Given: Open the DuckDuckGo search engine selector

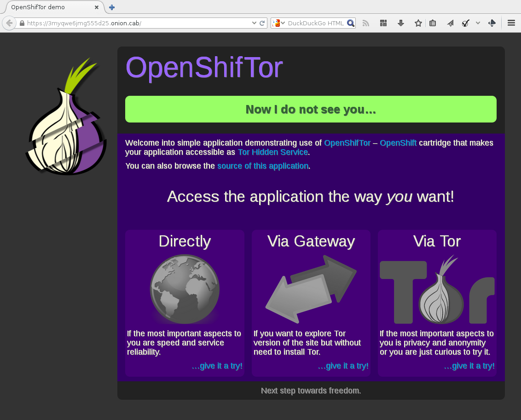Looking at the screenshot, I should point(278,23).
